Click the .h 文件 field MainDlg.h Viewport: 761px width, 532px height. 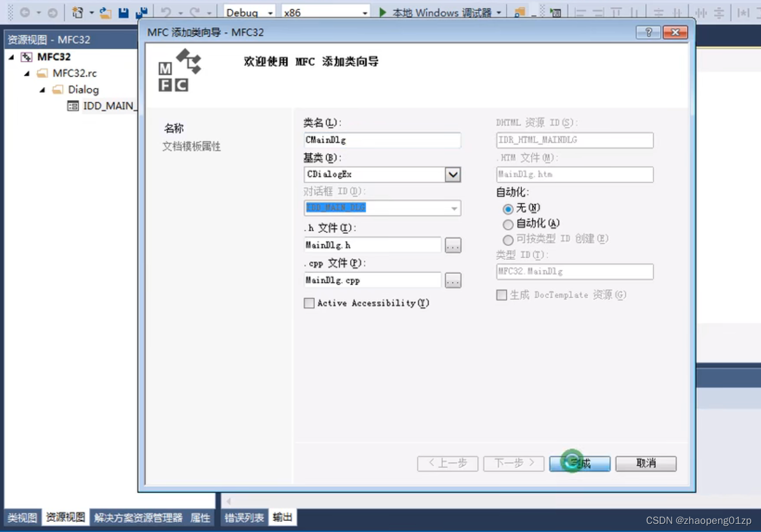pyautogui.click(x=372, y=245)
